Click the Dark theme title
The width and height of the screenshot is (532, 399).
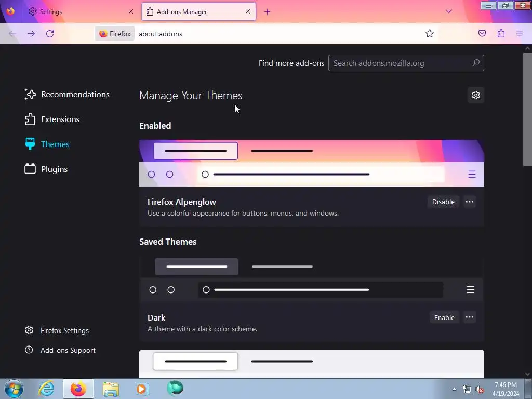[156, 318]
